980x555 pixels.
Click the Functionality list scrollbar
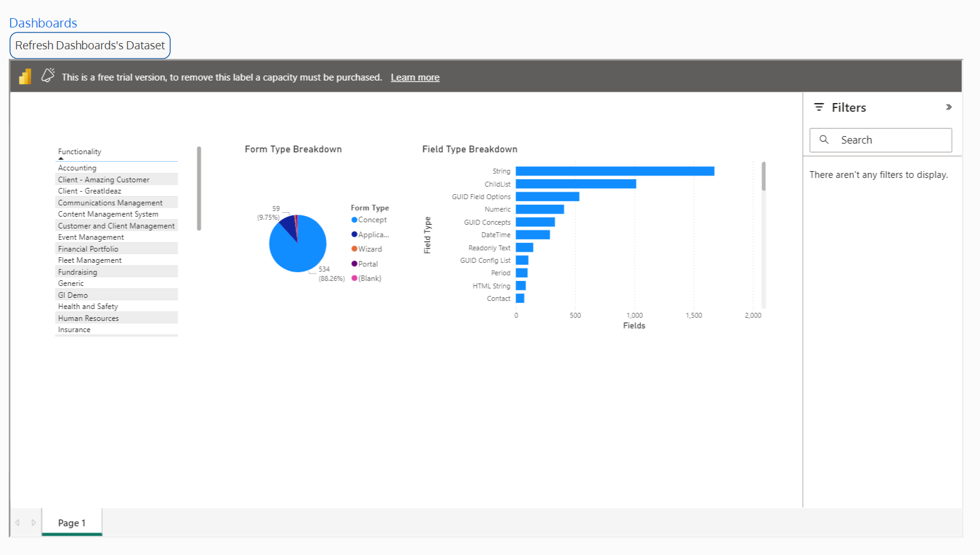pos(199,189)
